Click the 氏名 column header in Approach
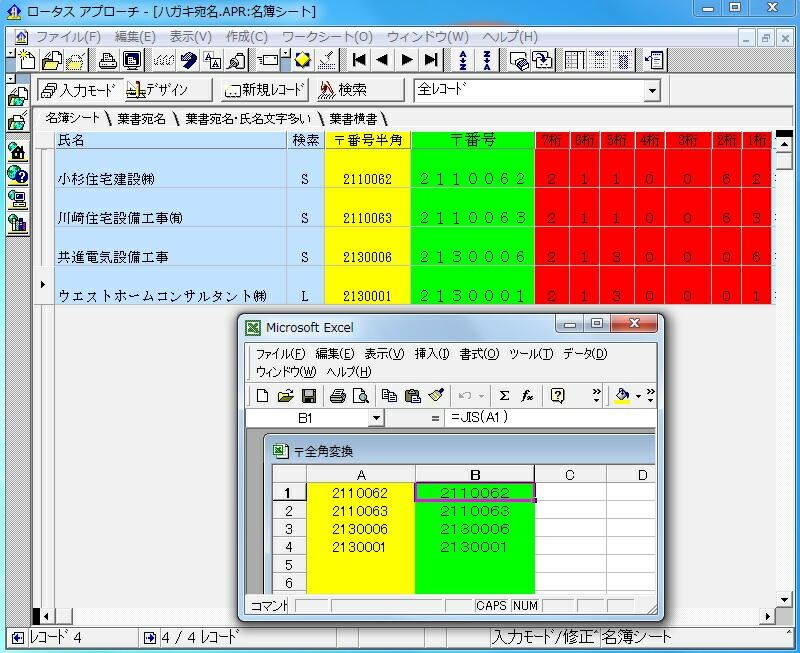This screenshot has height=653, width=800. (x=171, y=140)
